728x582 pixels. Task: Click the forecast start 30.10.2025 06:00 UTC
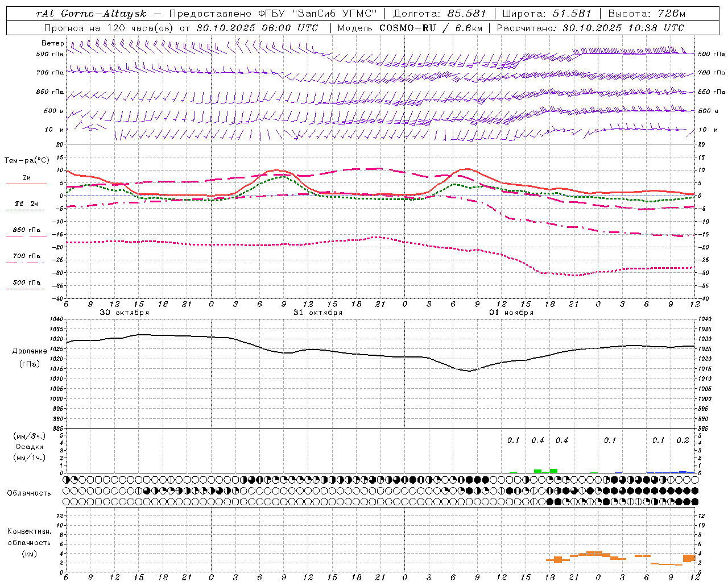(257, 28)
